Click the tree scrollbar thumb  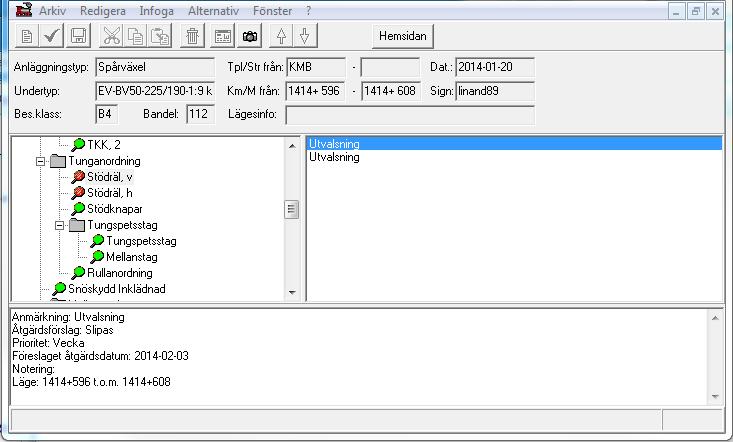point(292,209)
